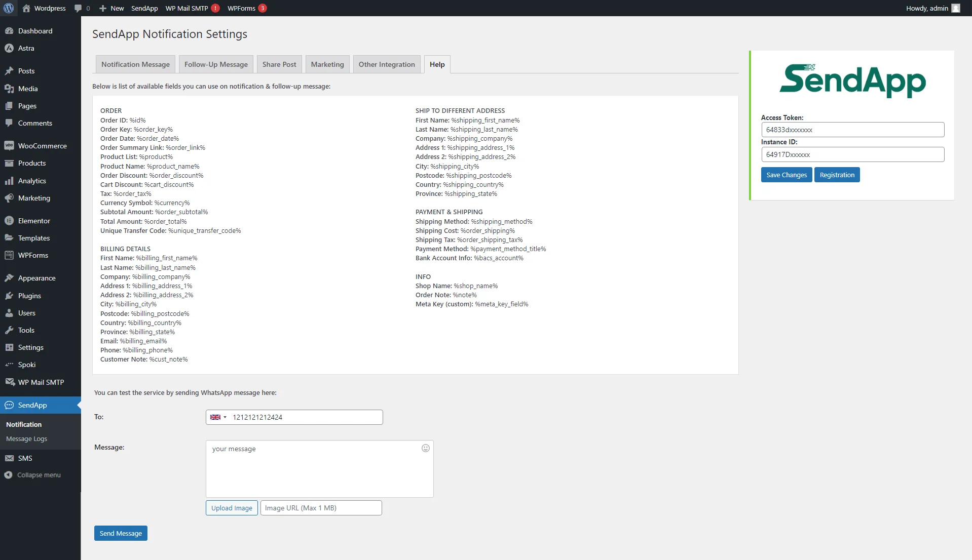Click the SendApp logo image

click(852, 81)
